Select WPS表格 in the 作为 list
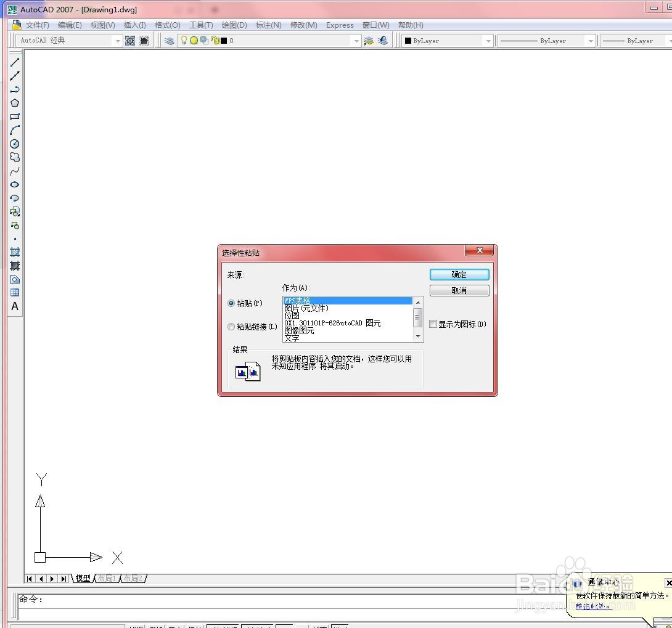672x628 pixels. point(348,301)
